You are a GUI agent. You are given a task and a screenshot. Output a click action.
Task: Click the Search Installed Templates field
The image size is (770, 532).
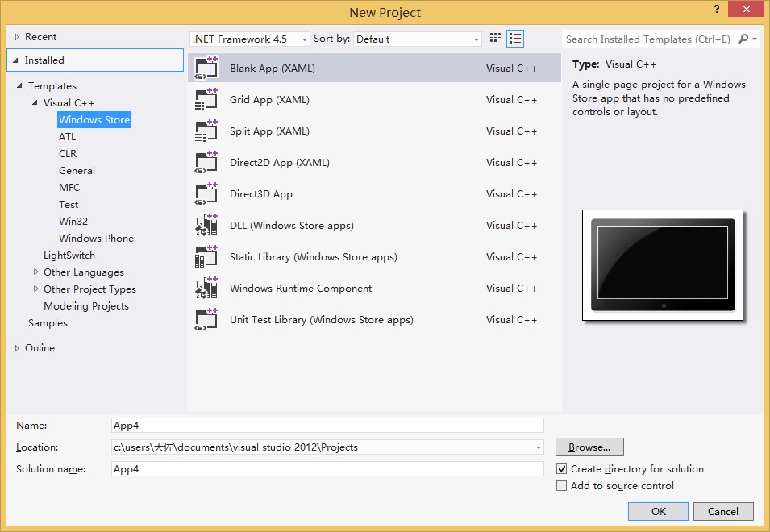coord(648,39)
